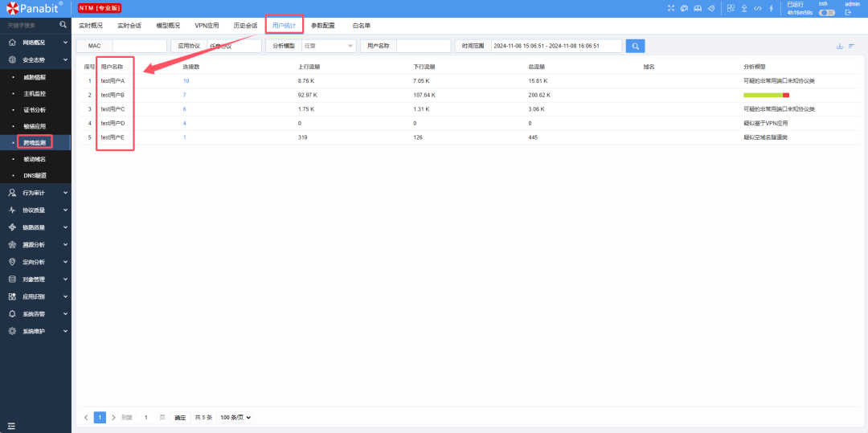The image size is (868, 433).
Task: Expand the 定向分析 chevron
Action: (x=65, y=262)
